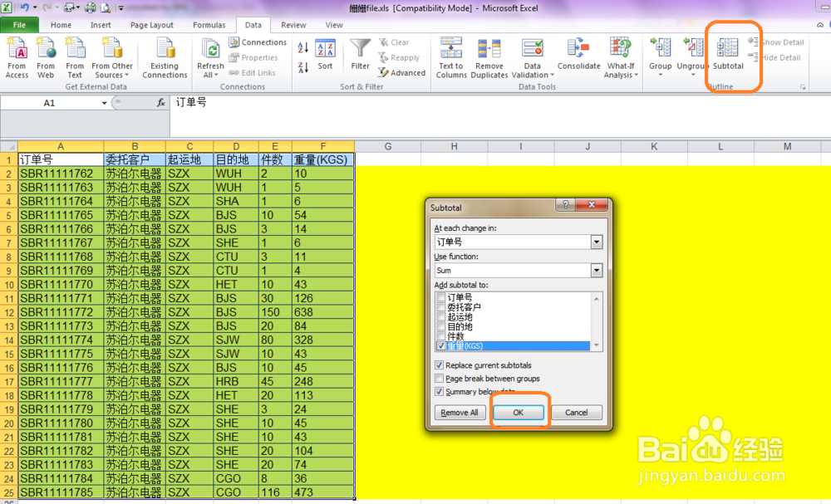Sort Z to A descending
831x504 pixels.
(x=303, y=67)
